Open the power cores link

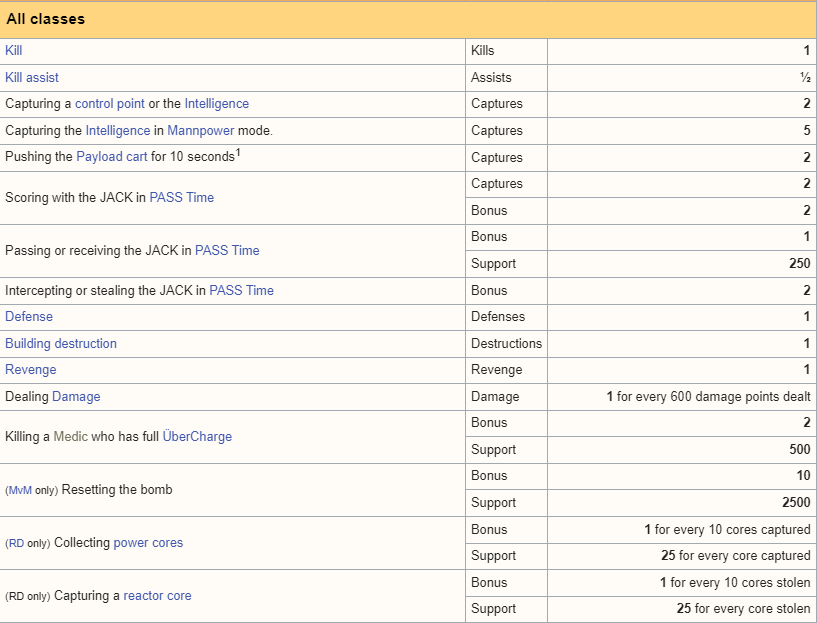tap(148, 543)
